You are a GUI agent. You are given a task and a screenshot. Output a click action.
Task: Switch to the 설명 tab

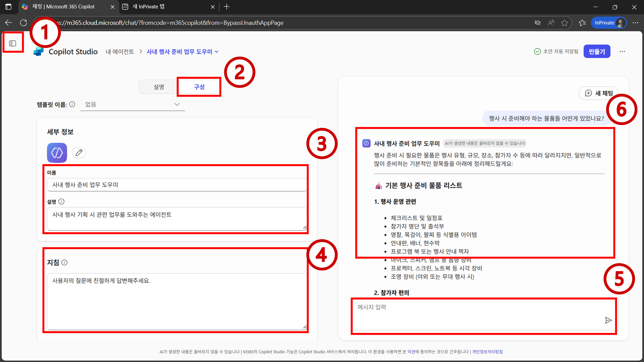pyautogui.click(x=158, y=87)
